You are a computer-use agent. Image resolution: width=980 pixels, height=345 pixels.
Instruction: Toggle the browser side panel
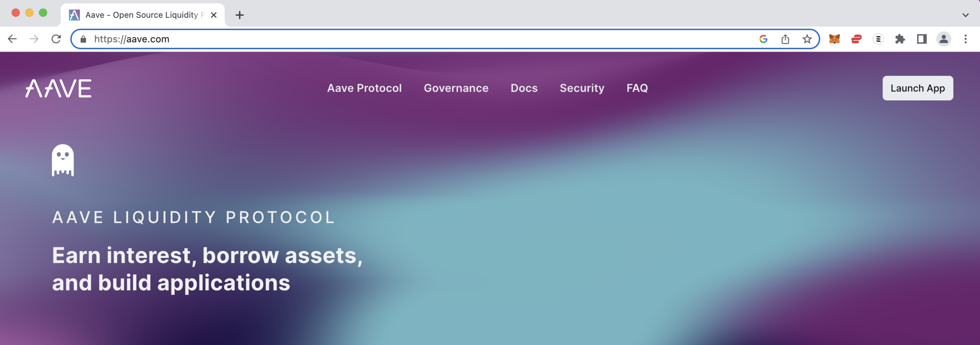922,39
